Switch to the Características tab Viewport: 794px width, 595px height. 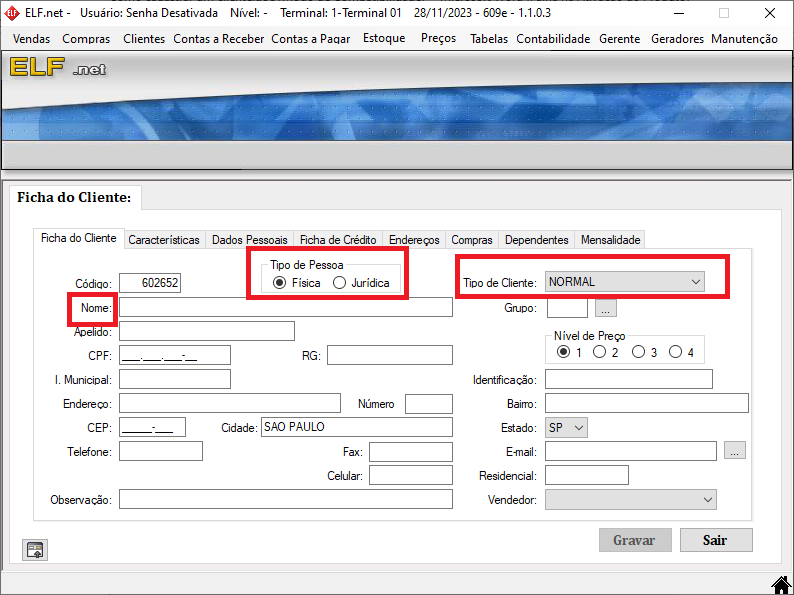coord(164,240)
